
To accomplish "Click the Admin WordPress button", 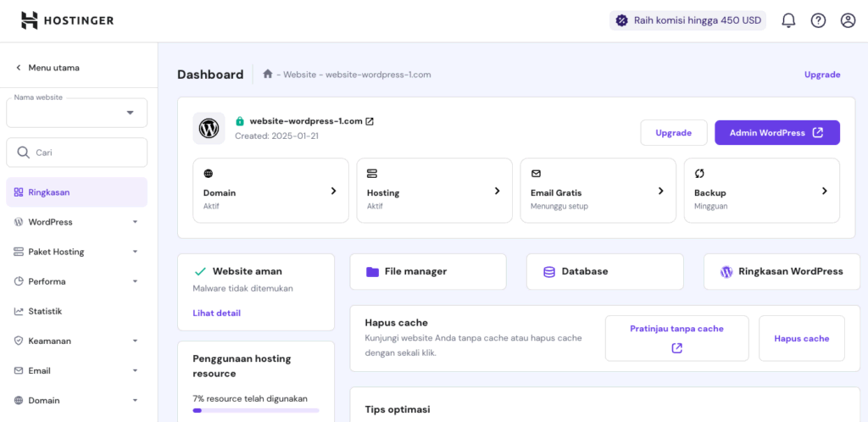I will coord(776,133).
